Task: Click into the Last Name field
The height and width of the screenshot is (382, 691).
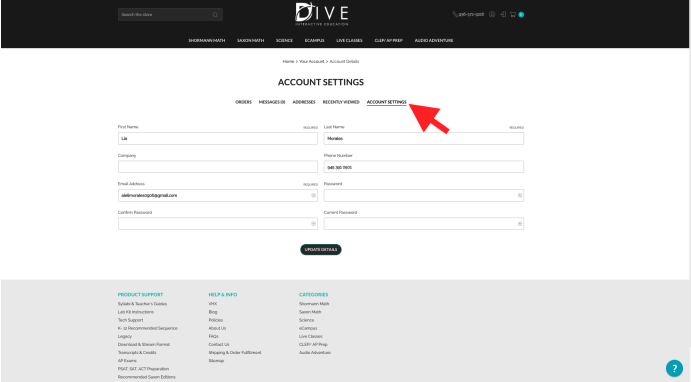Action: click(x=424, y=138)
